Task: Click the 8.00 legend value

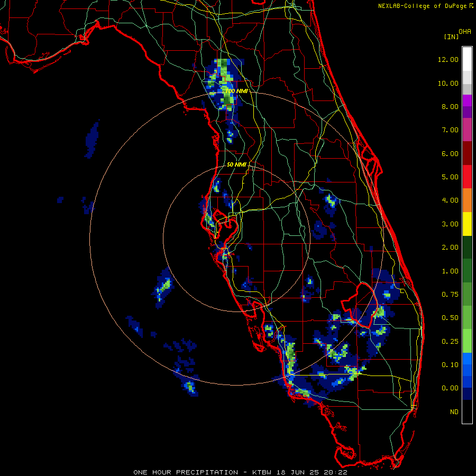Action: [x=450, y=106]
